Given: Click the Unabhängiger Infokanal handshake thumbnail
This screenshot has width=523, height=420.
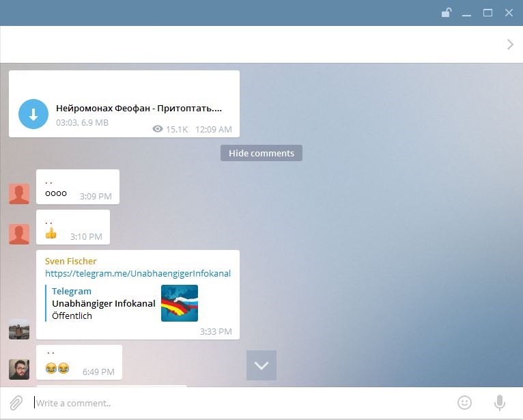Looking at the screenshot, I should 180,303.
